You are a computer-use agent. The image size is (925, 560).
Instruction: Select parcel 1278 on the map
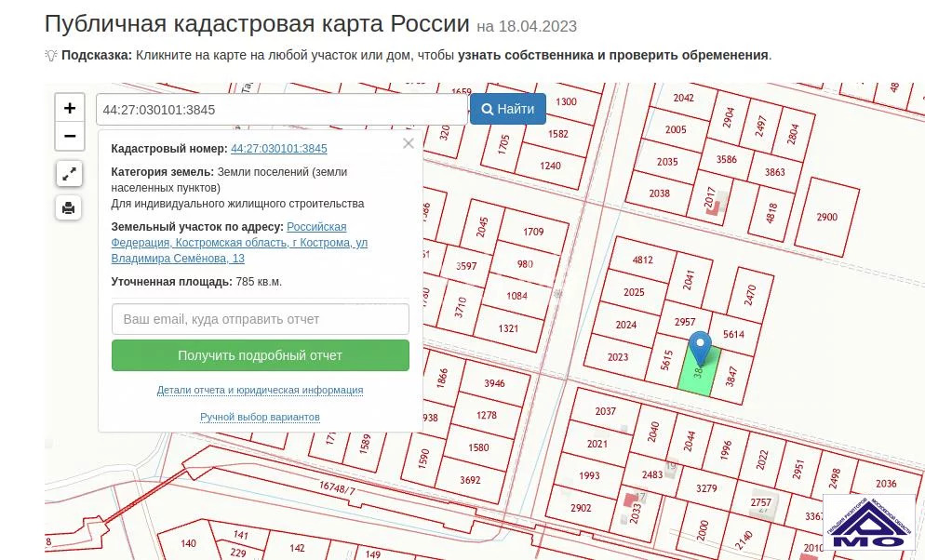click(487, 415)
